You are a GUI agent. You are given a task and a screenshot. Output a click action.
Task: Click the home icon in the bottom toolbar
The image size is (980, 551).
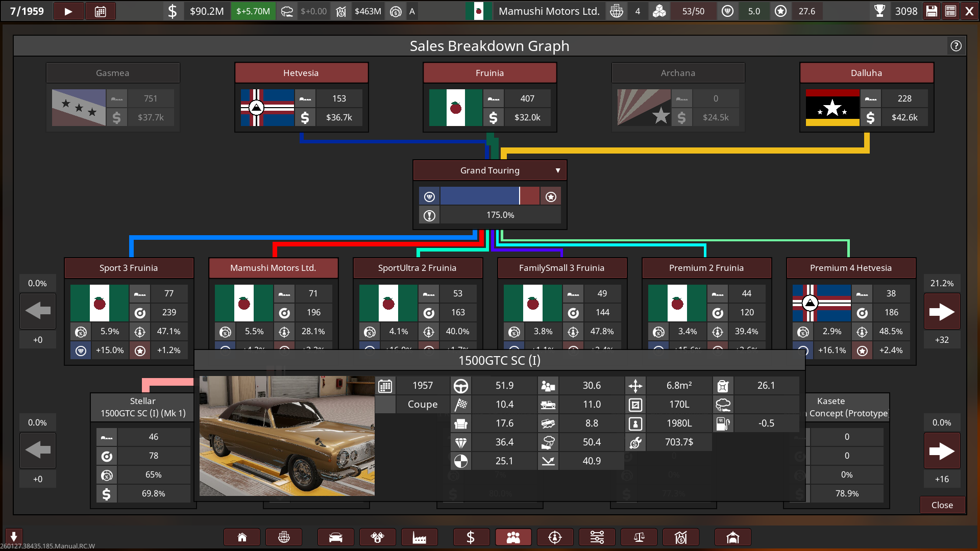242,537
